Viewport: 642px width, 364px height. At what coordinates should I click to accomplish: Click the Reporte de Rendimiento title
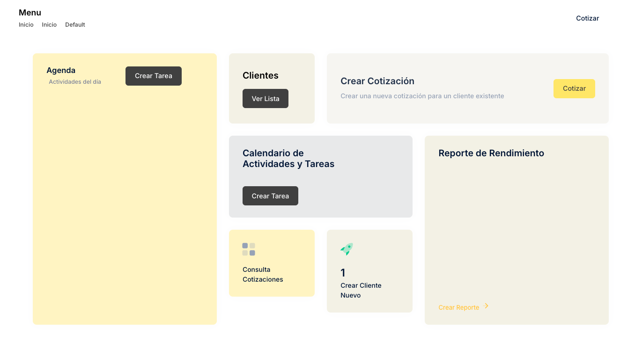coord(491,153)
